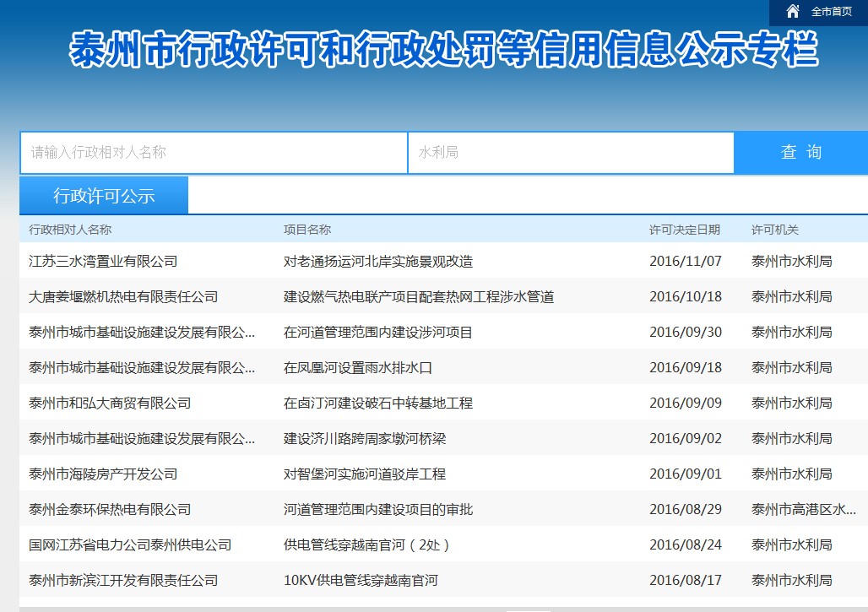Open project 10KV供电管线穿越南官河

[x=361, y=581]
